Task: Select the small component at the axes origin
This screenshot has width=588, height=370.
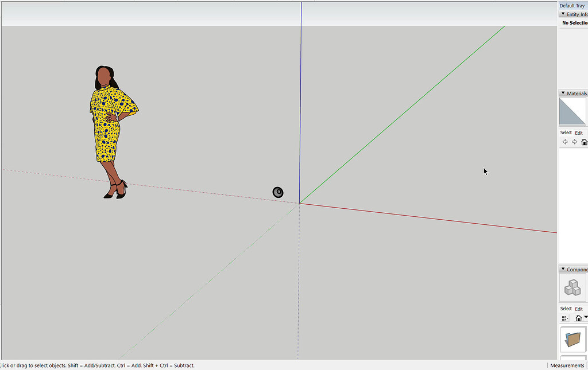Action: 278,192
